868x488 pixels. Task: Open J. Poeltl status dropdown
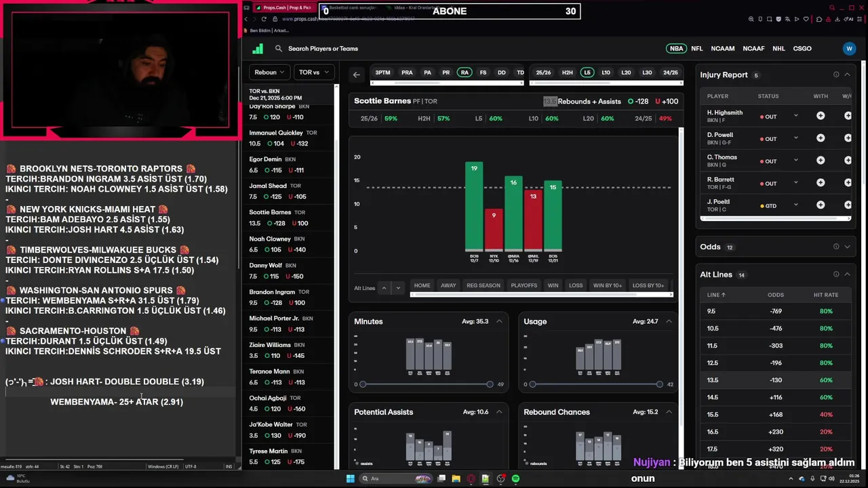pyautogui.click(x=795, y=205)
